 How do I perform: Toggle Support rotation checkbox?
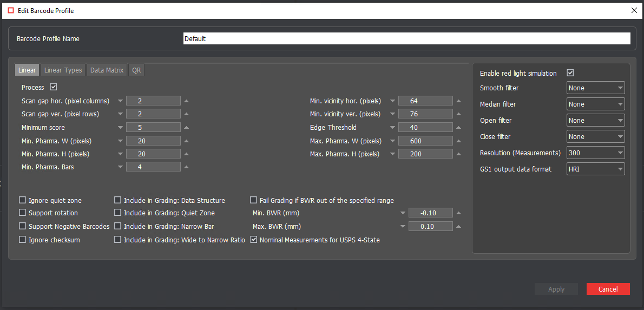(23, 213)
